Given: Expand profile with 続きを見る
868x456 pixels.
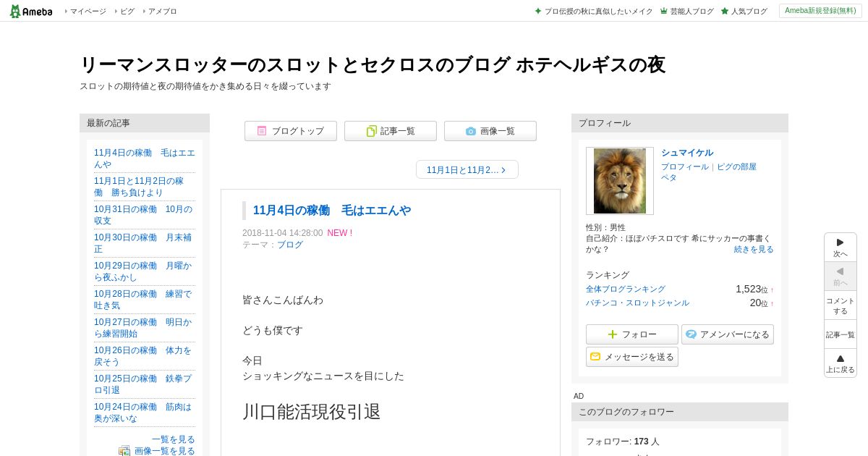Looking at the screenshot, I should click(x=754, y=249).
